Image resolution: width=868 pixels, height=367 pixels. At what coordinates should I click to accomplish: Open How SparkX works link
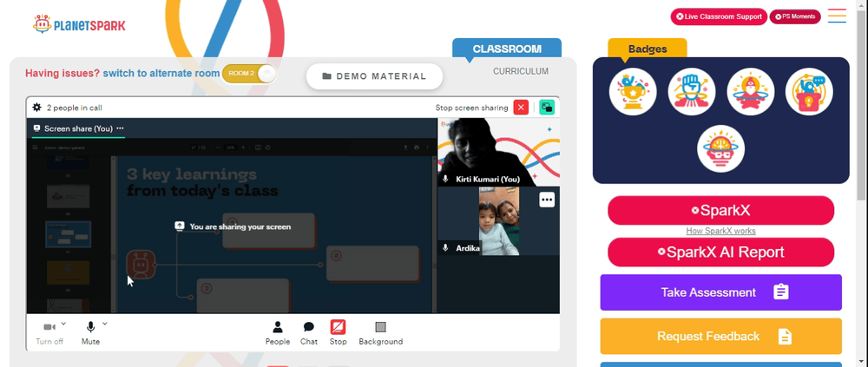(x=720, y=231)
